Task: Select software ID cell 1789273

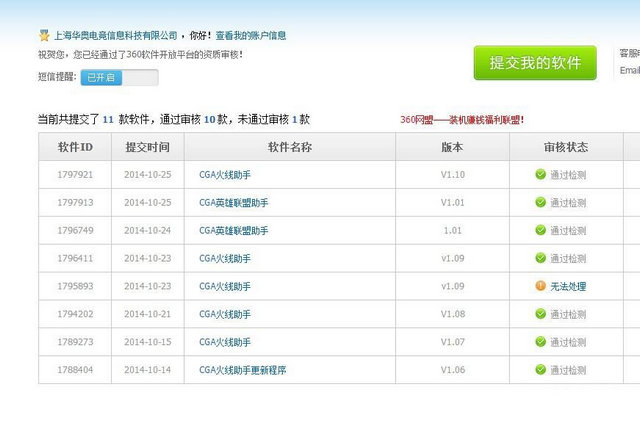Action: coord(75,342)
